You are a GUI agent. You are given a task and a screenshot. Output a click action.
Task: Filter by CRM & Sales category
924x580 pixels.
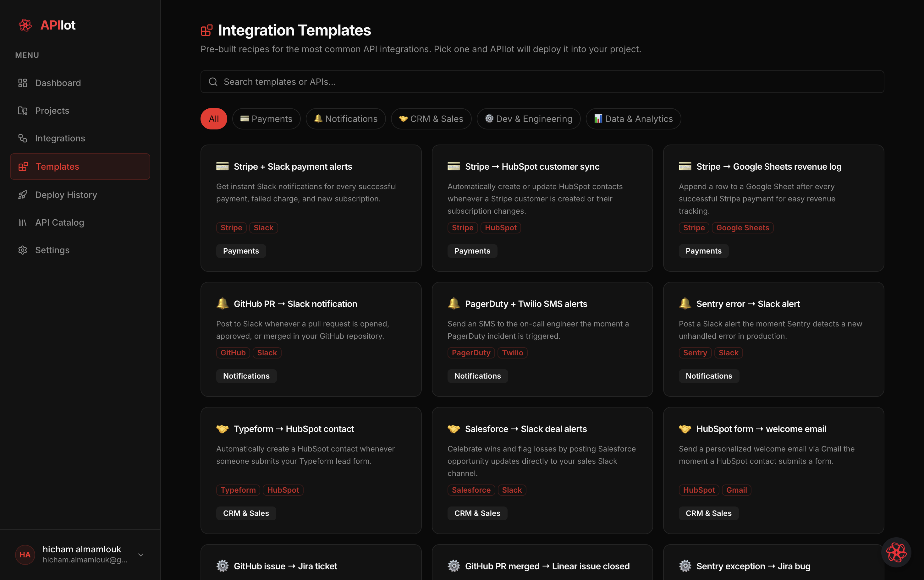pyautogui.click(x=431, y=119)
